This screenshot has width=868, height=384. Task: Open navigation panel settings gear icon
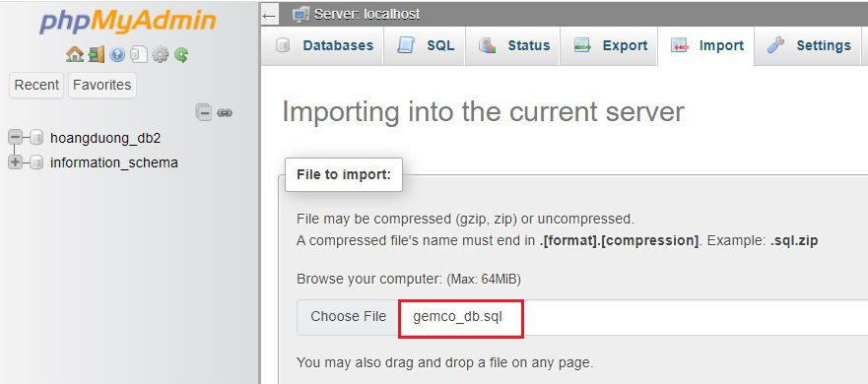click(x=160, y=54)
